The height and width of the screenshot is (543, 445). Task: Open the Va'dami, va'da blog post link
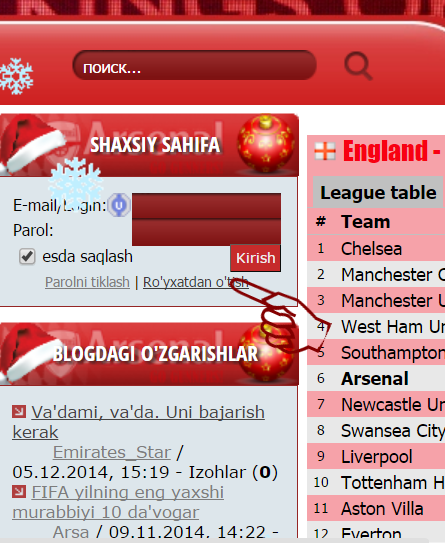(x=139, y=422)
